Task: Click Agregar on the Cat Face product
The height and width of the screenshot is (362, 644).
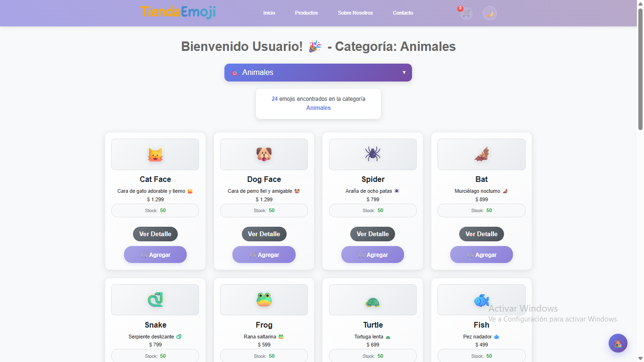Action: point(155,255)
